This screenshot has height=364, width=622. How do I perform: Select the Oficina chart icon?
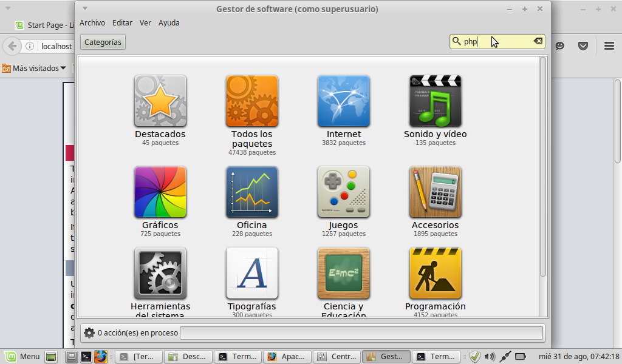[251, 192]
